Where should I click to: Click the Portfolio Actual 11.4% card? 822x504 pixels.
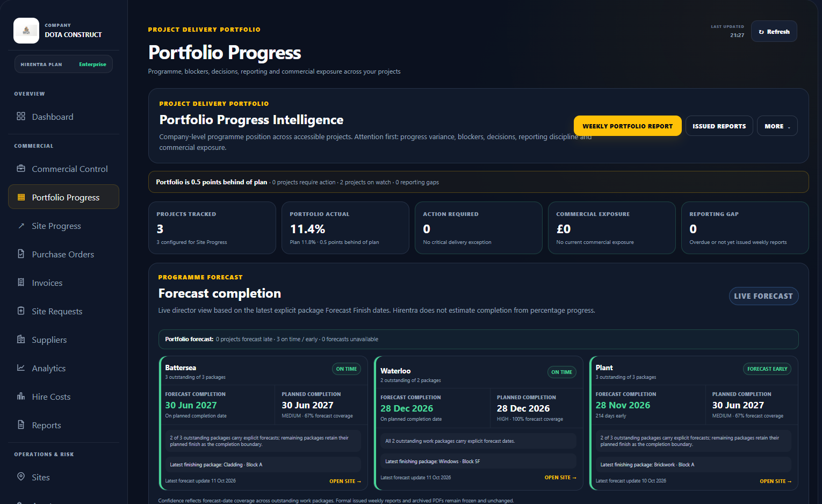345,228
